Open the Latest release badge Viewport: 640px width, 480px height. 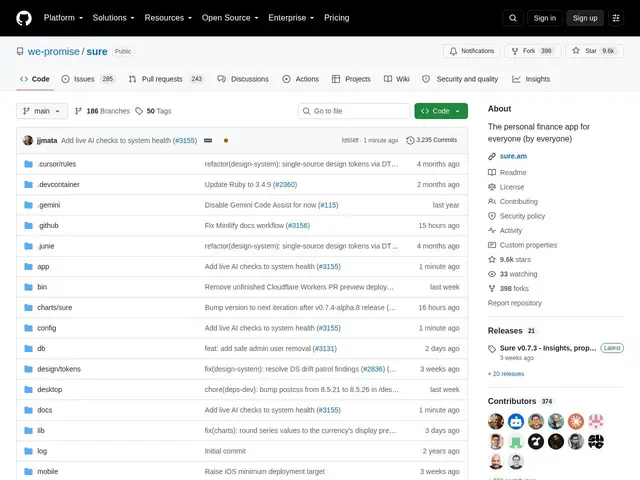click(x=612, y=348)
